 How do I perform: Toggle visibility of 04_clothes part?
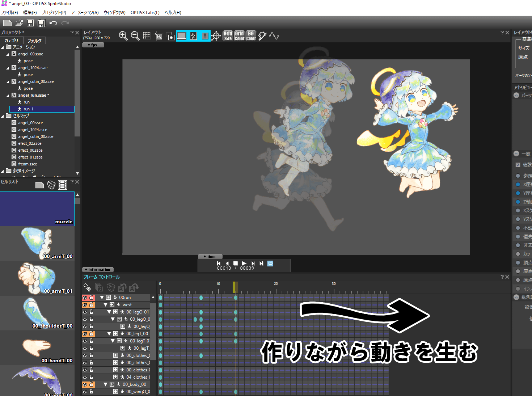point(85,377)
